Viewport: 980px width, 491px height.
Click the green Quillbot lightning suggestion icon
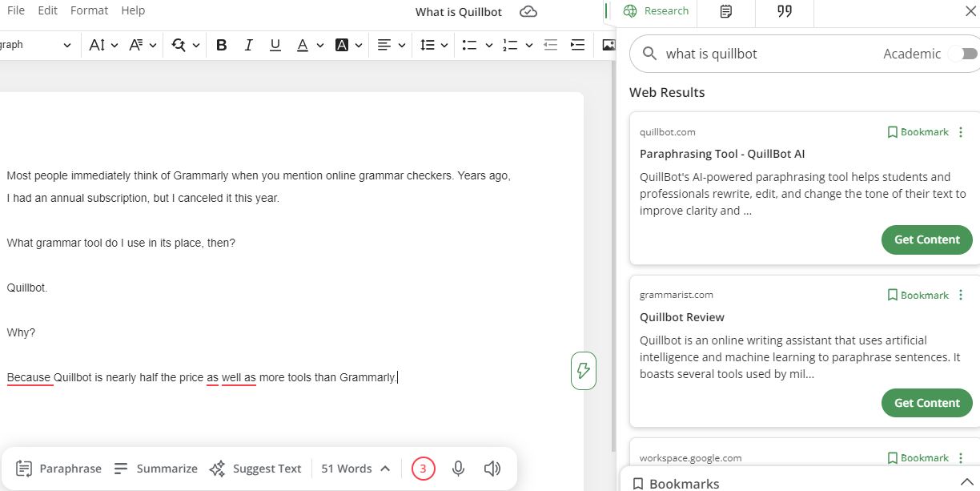click(583, 370)
